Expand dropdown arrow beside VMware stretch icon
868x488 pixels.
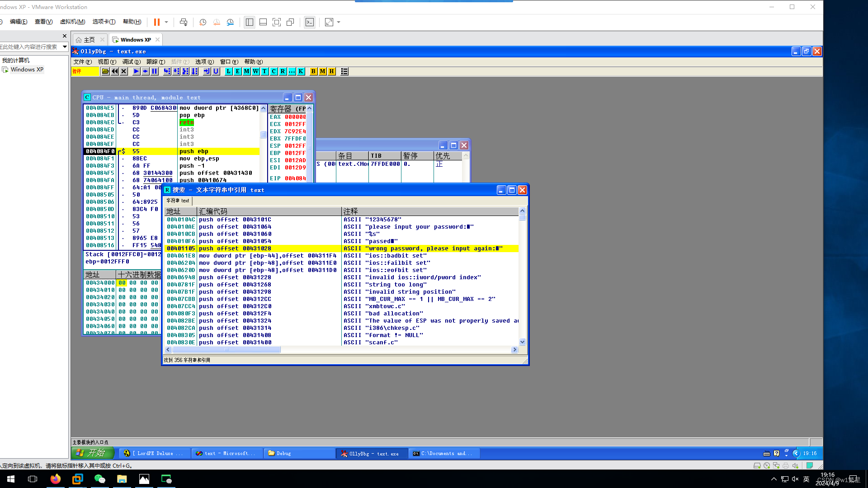click(339, 22)
